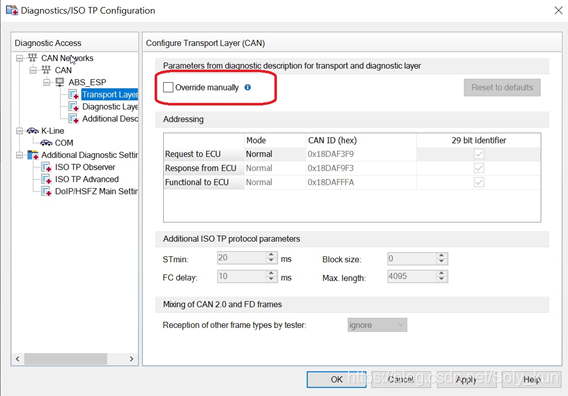Increase the Block size value
The image size is (568, 396).
(441, 255)
